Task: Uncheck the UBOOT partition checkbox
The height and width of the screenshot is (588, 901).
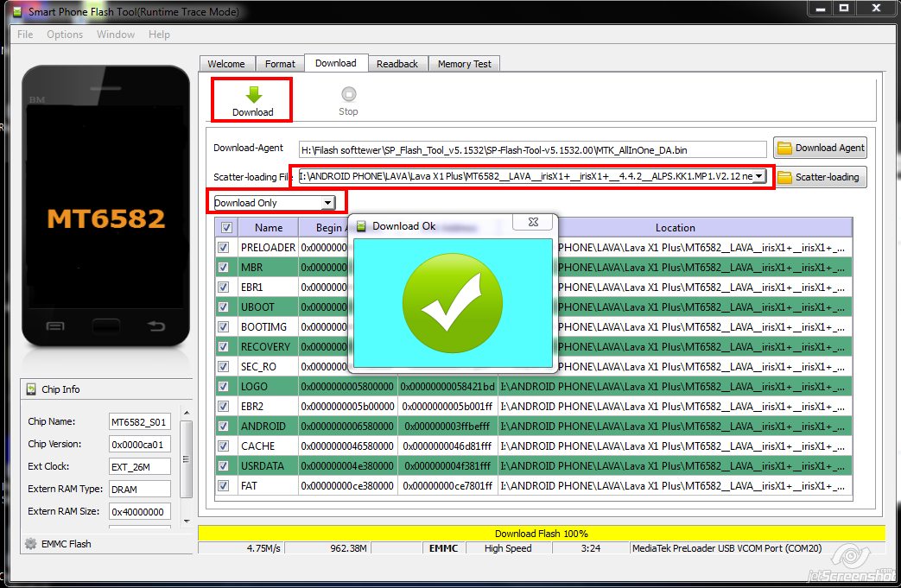Action: 224,307
